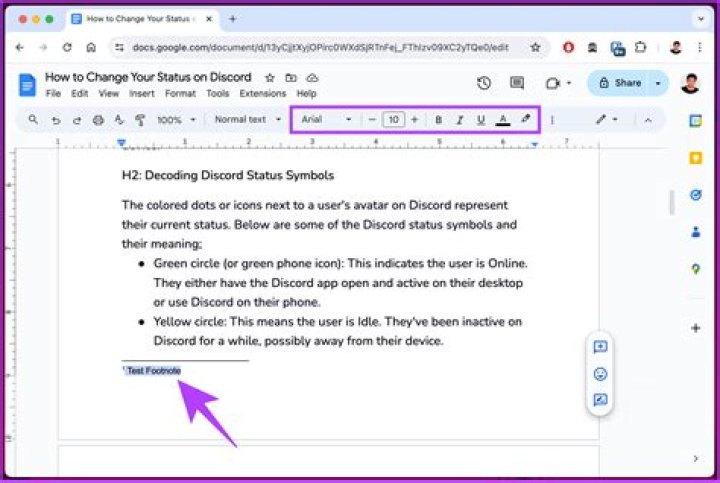The height and width of the screenshot is (483, 720).
Task: Toggle underline formatting
Action: (481, 120)
